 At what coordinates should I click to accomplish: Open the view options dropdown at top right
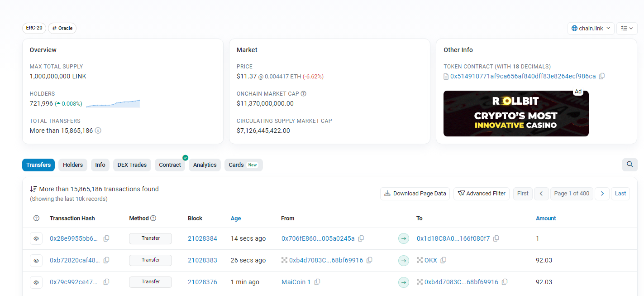click(x=627, y=28)
